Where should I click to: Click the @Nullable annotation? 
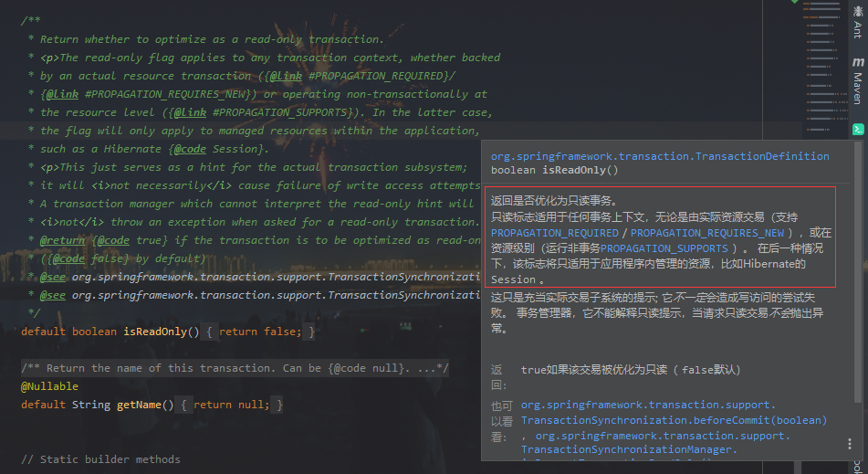click(49, 386)
